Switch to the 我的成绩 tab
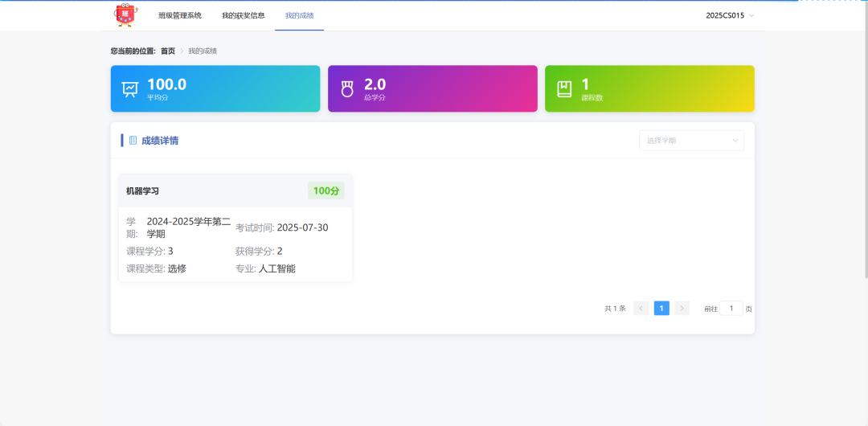The width and height of the screenshot is (868, 426). click(300, 15)
